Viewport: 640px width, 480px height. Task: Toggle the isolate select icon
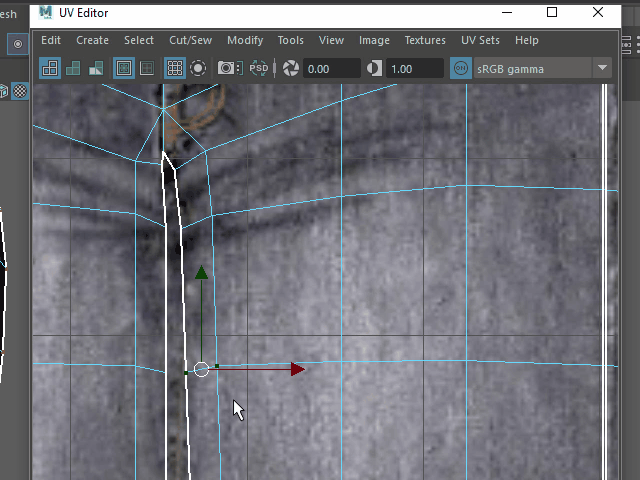198,68
